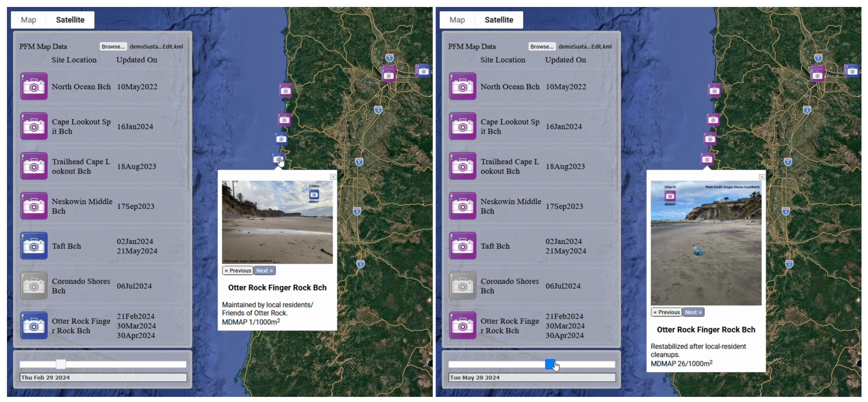This screenshot has width=868, height=402.
Task: Click the 'Thu Feb 29 2024' date field
Action: [x=103, y=378]
